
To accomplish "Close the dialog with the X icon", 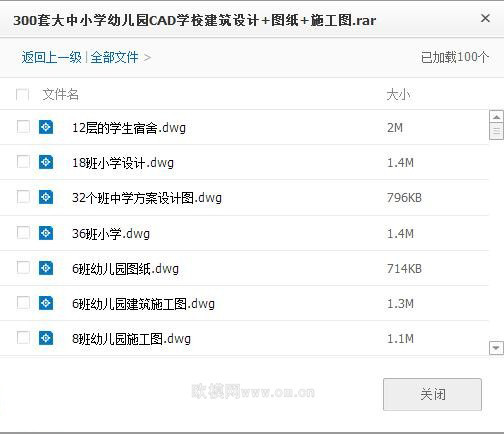I will coord(485,18).
